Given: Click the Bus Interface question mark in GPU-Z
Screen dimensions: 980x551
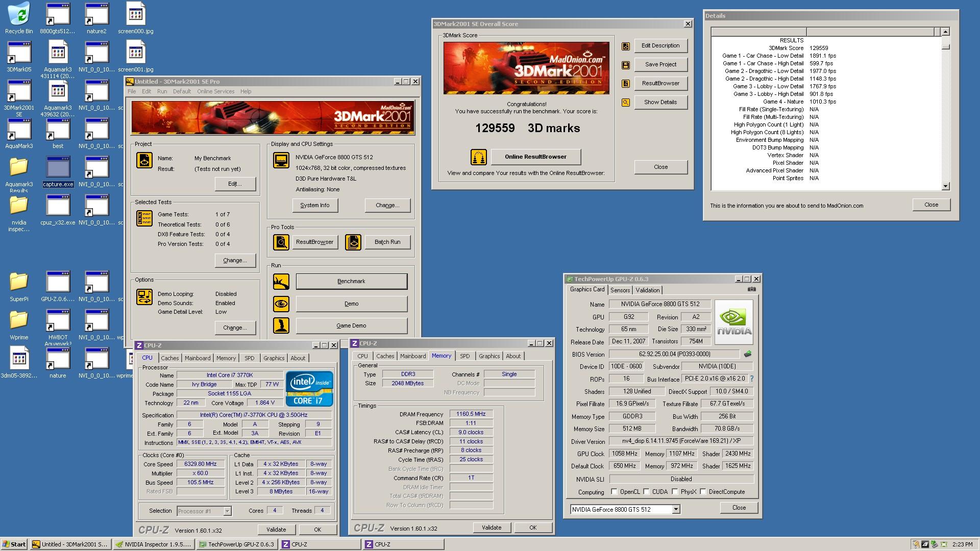Looking at the screenshot, I should tap(751, 379).
